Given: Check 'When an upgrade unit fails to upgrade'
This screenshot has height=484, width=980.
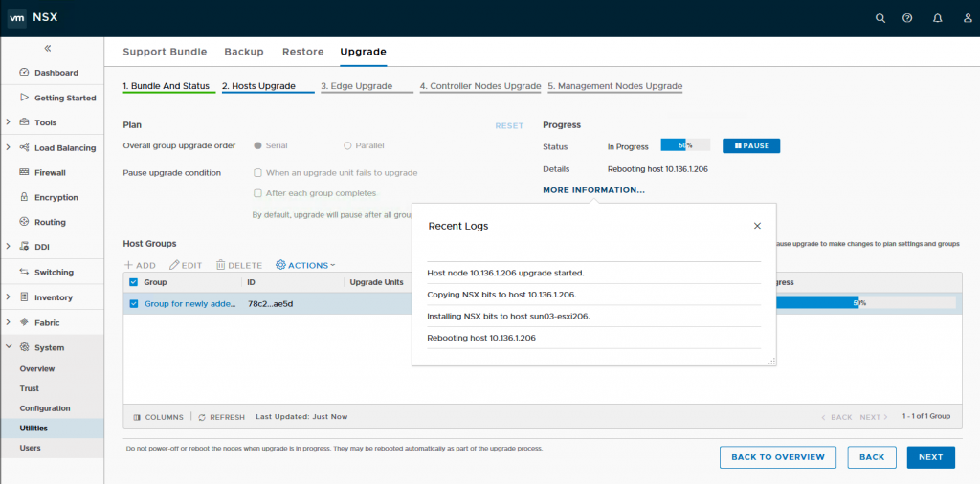Looking at the screenshot, I should [256, 173].
